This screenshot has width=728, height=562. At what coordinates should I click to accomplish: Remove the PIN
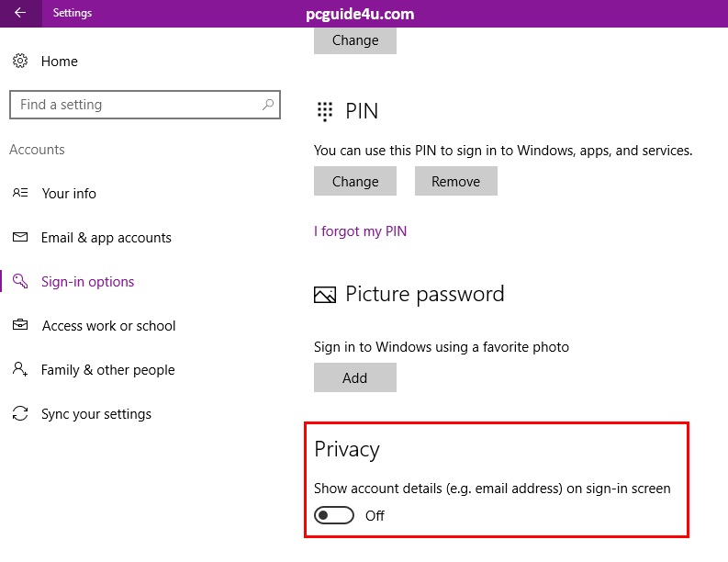click(x=455, y=182)
